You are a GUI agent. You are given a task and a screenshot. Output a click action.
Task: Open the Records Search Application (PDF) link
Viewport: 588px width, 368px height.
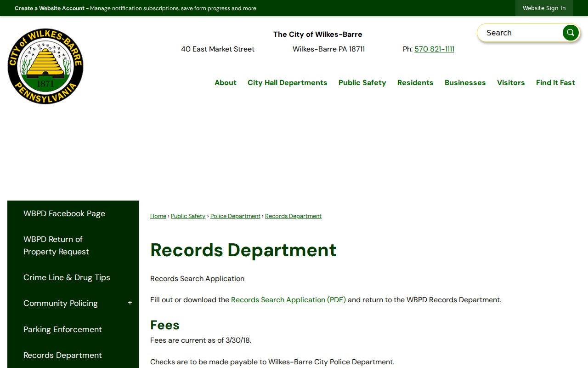(x=288, y=300)
